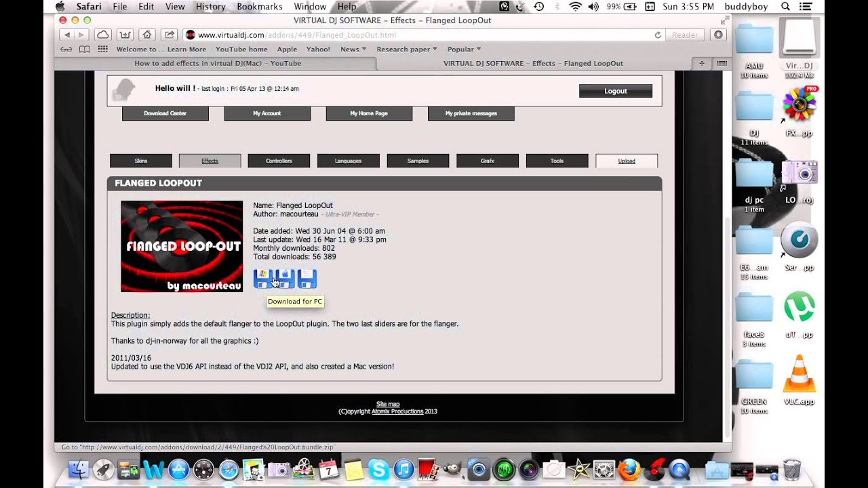Screen dimensions: 868x488
Task: Open the Tools addon category
Action: [x=557, y=161]
